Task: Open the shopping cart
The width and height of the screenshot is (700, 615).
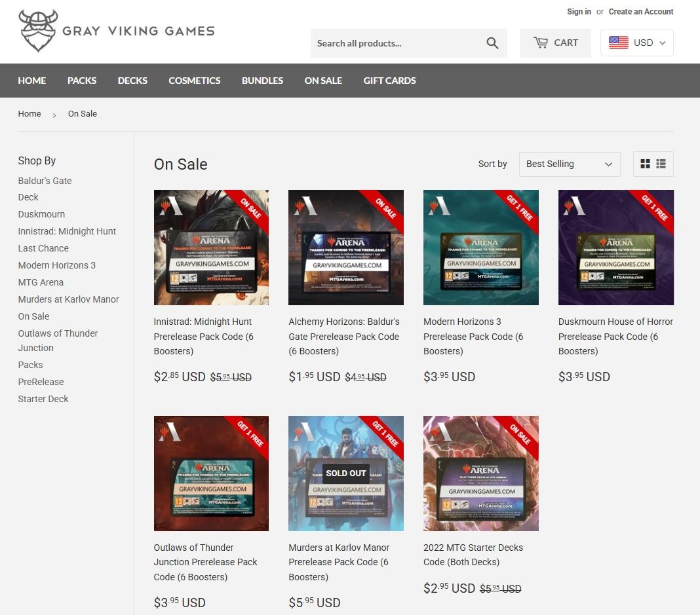Action: 555,43
